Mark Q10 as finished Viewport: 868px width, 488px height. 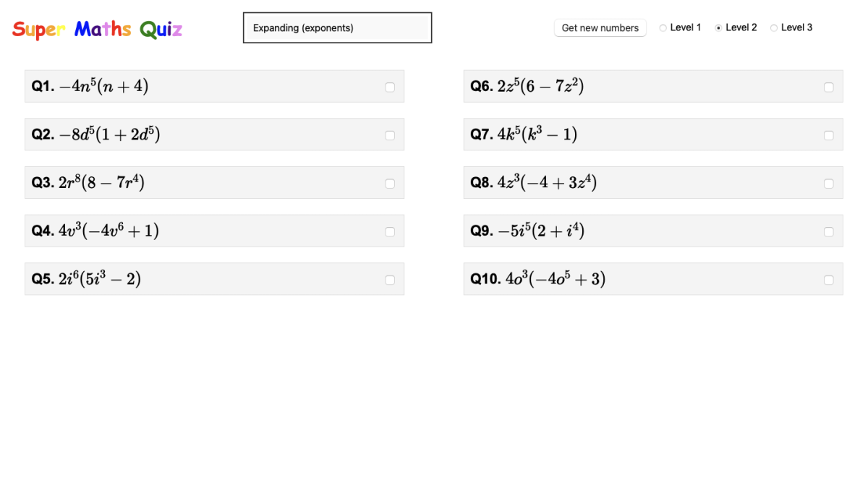point(828,279)
